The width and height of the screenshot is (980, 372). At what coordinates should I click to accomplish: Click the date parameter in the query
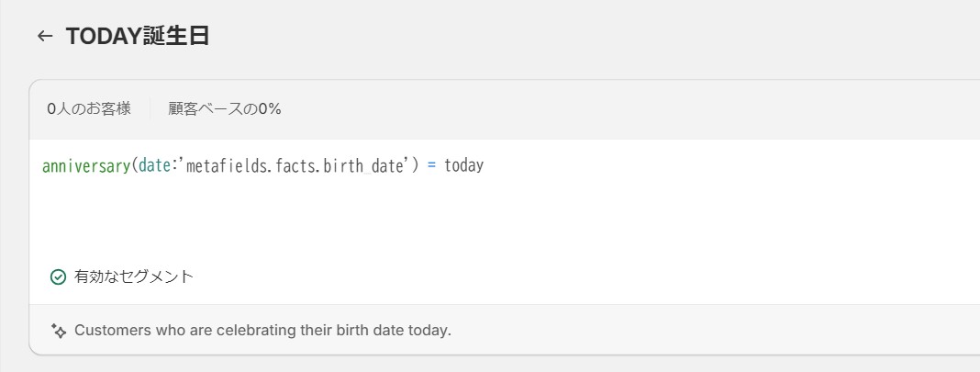pos(155,166)
